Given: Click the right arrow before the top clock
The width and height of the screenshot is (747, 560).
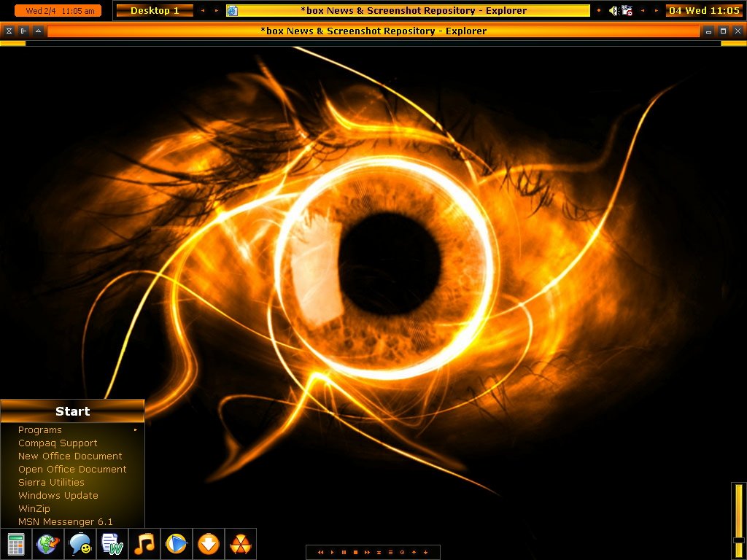Looking at the screenshot, I should tap(656, 10).
